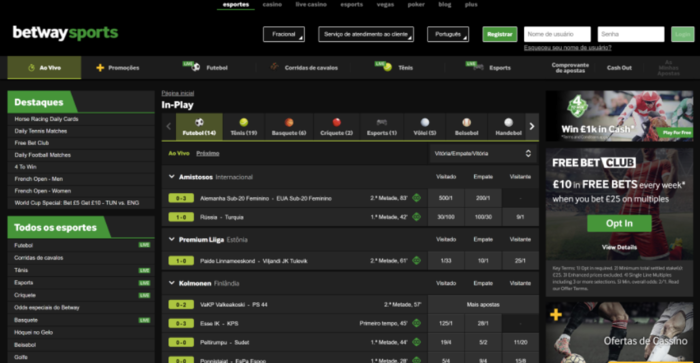Focus the Nome de usuário field
Image resolution: width=700 pixels, height=363 pixels.
point(557,34)
